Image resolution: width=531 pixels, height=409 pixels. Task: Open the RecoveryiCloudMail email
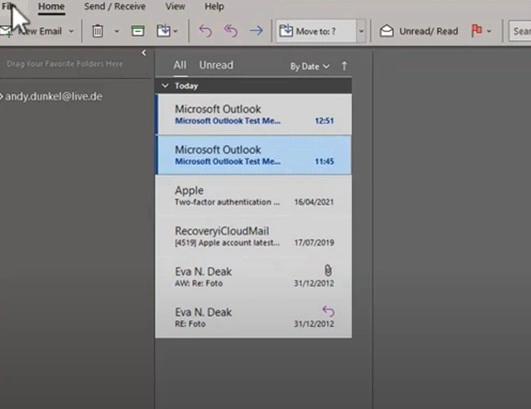pyautogui.click(x=253, y=236)
